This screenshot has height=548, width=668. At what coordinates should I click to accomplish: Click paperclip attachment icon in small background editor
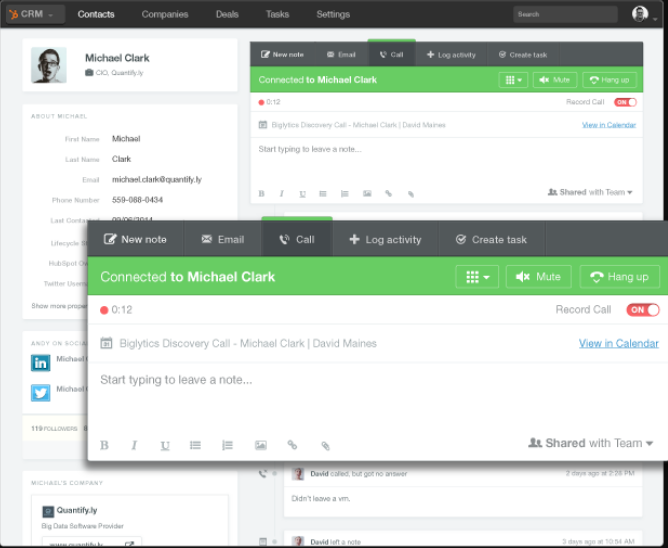(411, 194)
